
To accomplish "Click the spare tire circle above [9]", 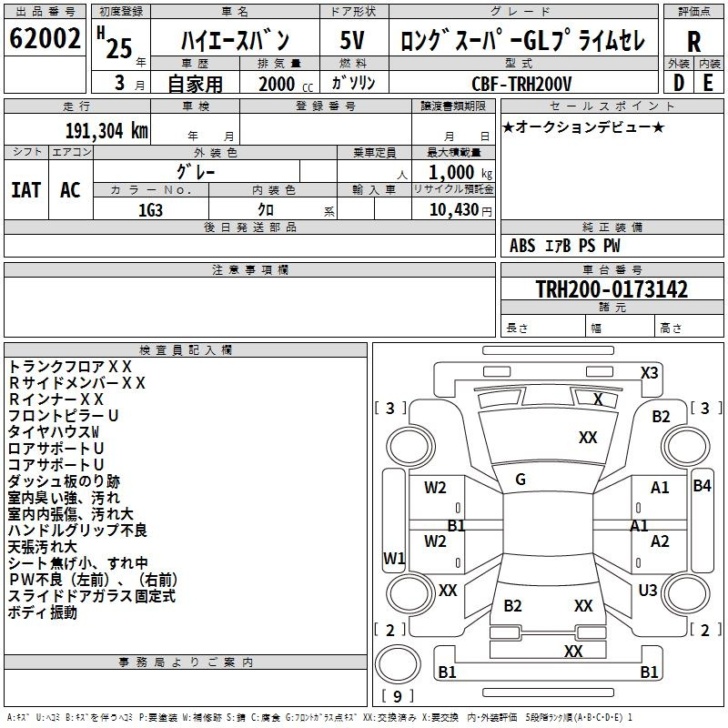I will coord(398,664).
